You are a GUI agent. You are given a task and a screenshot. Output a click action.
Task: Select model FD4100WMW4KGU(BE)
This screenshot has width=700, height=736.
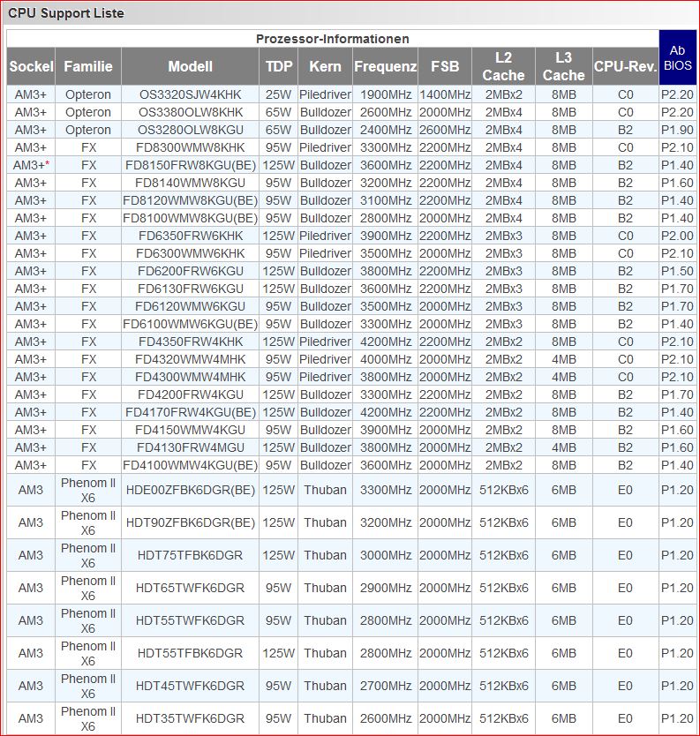[x=190, y=465]
